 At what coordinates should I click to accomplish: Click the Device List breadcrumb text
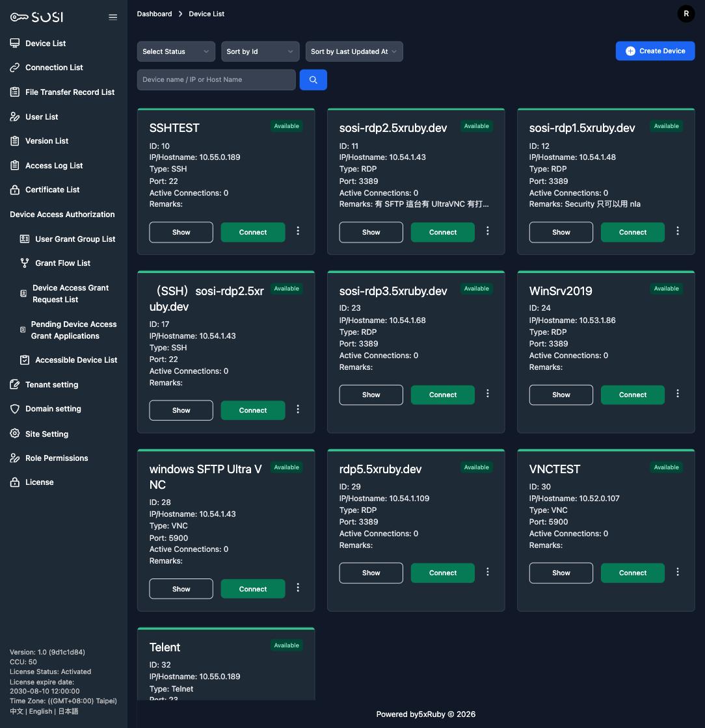(206, 14)
